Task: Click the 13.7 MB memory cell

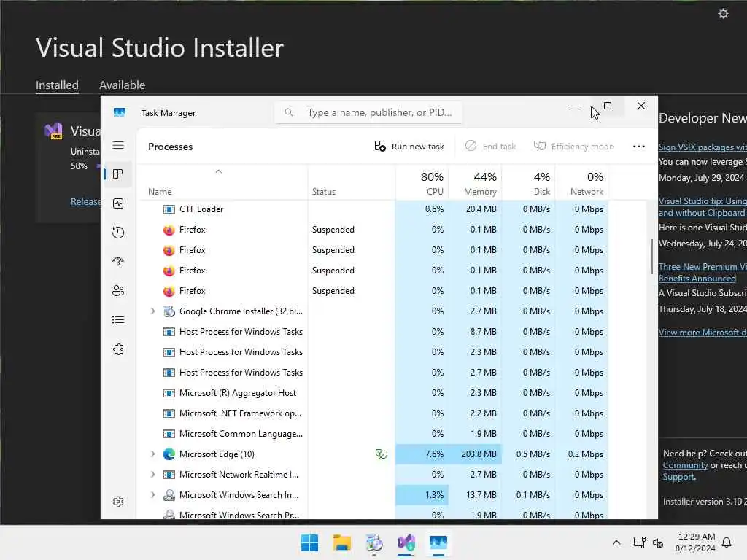Action: click(x=475, y=495)
